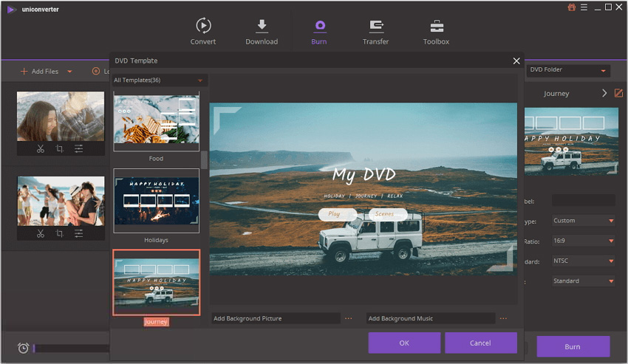Close the DVD Template dialog
The image size is (628, 364).
pos(516,61)
